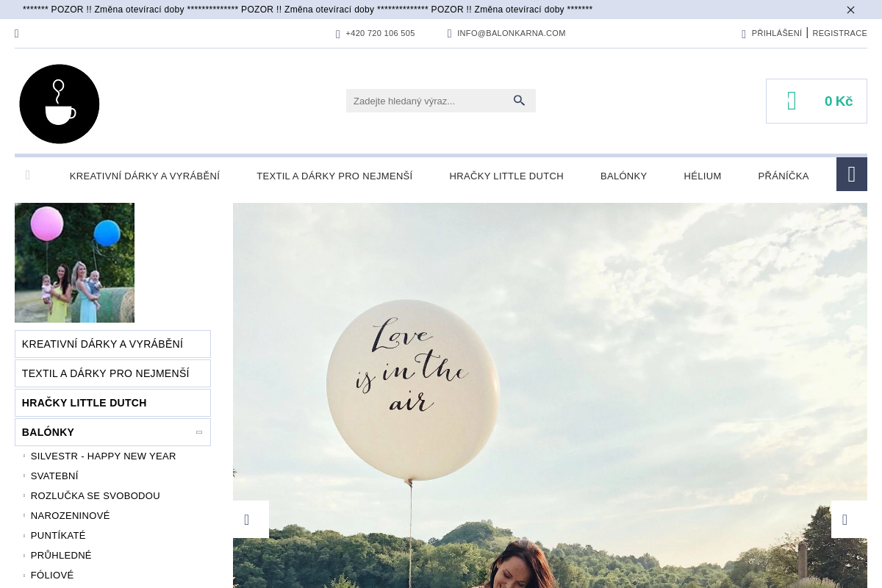
Task: Open Přáníčka in top navigation
Action: pos(783,176)
